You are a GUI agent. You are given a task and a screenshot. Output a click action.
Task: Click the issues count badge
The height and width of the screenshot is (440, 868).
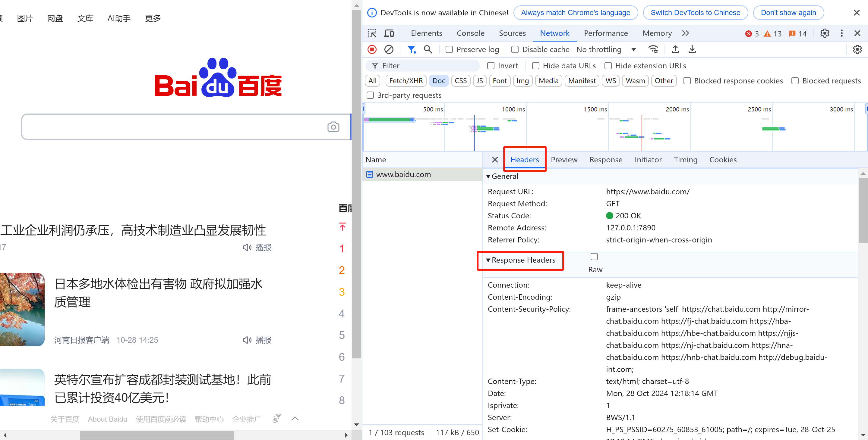(x=797, y=34)
